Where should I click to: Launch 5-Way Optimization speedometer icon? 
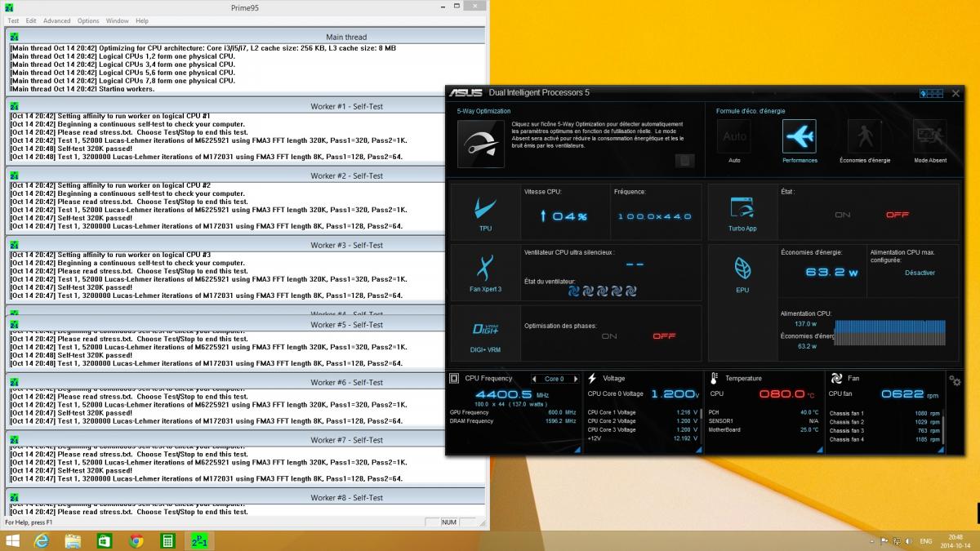coord(481,144)
